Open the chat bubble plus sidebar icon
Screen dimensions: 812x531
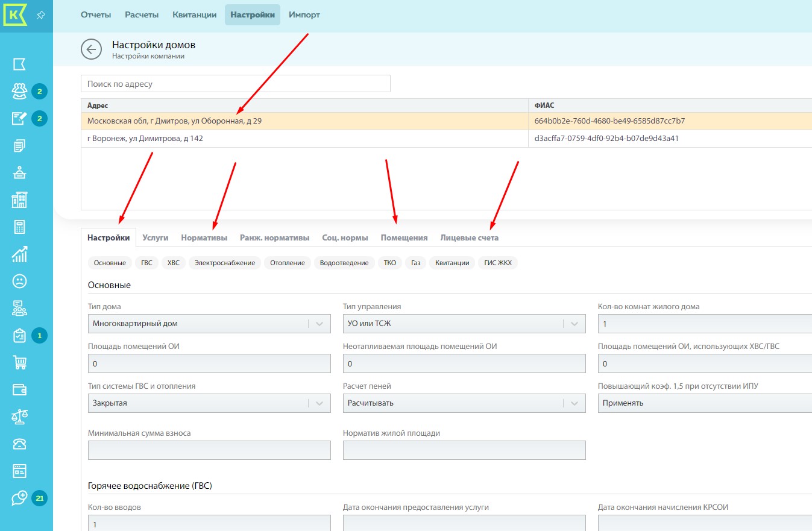tap(19, 498)
